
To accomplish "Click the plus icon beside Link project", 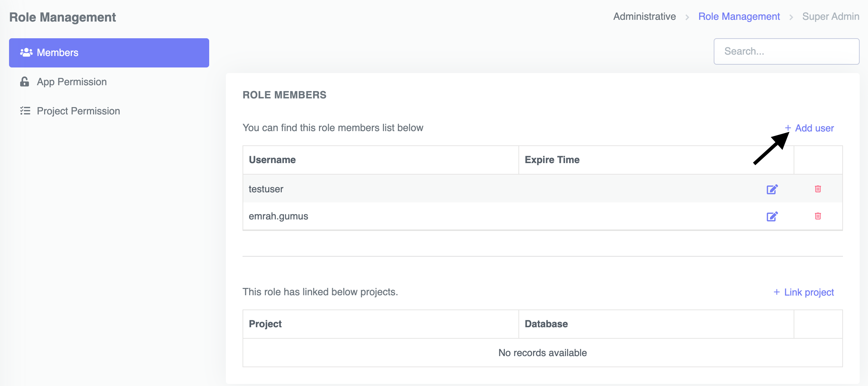I will click(777, 292).
